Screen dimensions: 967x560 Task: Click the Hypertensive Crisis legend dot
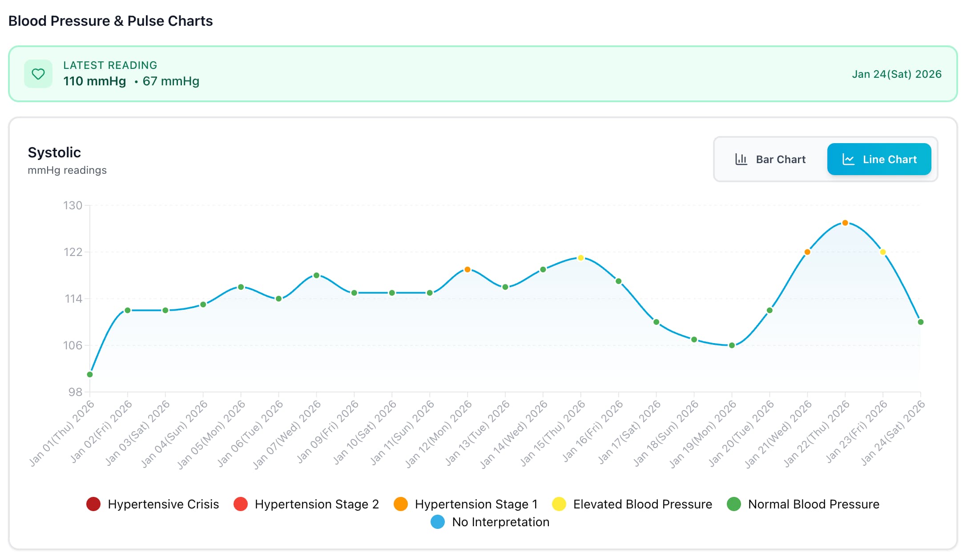pyautogui.click(x=94, y=504)
